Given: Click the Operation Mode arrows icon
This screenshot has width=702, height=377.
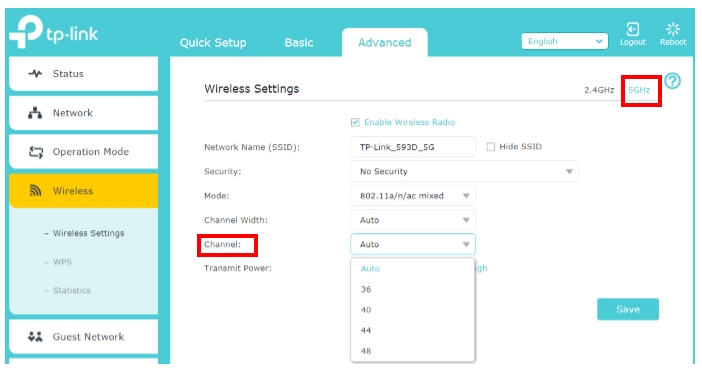Looking at the screenshot, I should pos(36,152).
